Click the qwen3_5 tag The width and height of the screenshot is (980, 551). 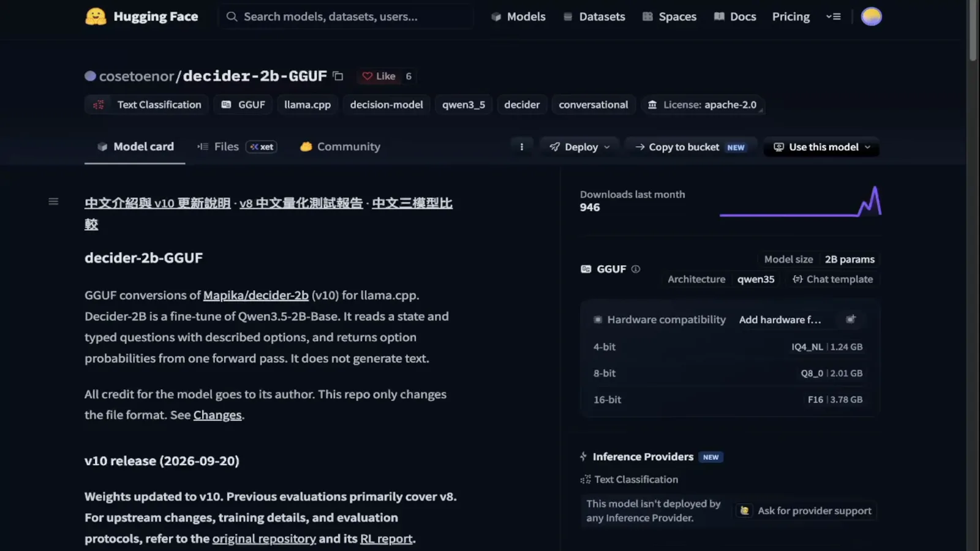464,105
